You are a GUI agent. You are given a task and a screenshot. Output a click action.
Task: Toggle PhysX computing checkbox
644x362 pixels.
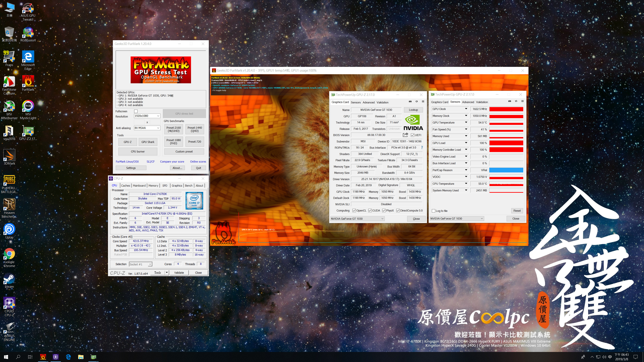coord(384,211)
